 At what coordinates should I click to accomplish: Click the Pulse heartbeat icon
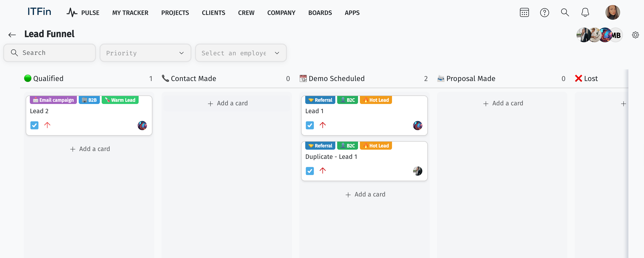pyautogui.click(x=72, y=12)
